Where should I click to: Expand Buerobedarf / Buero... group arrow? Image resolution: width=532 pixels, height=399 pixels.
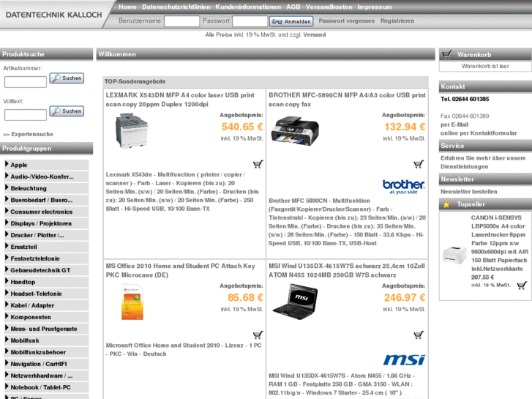pyautogui.click(x=7, y=199)
